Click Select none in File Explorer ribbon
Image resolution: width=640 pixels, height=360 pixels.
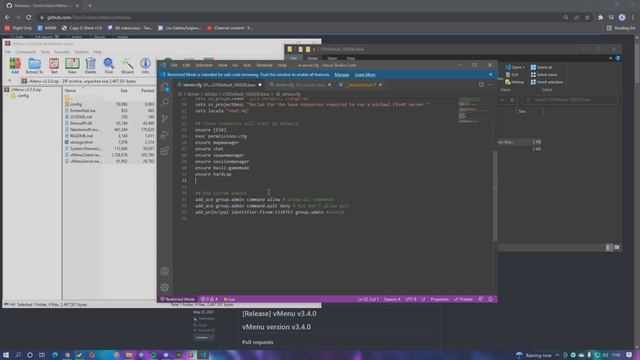544,75
